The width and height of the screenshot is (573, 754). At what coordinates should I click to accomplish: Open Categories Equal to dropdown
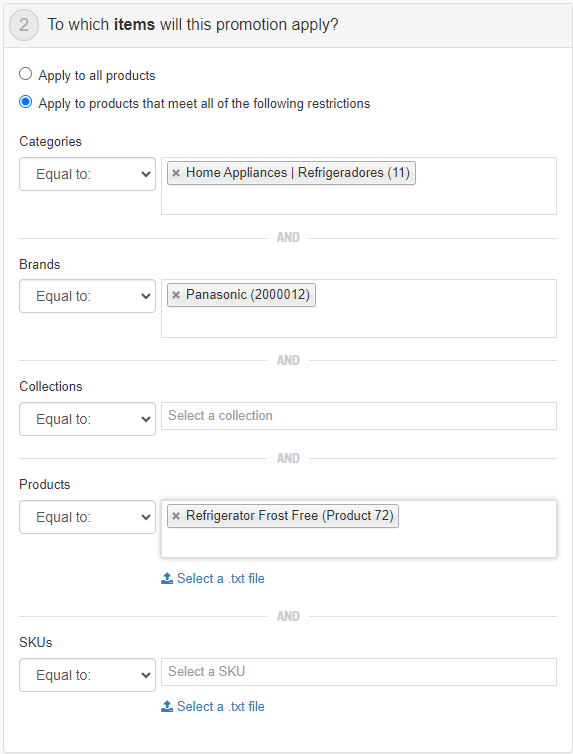87,174
